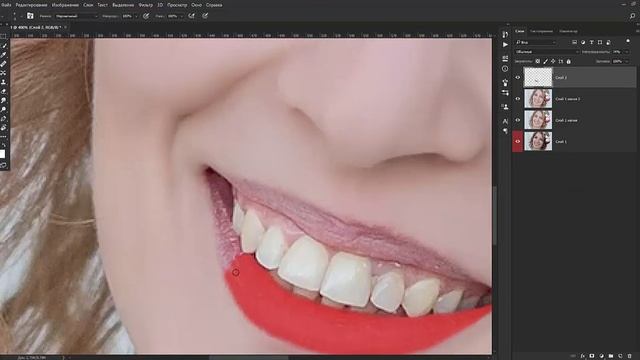The height and width of the screenshot is (360, 640).
Task: Hide the Слой 1 копия layer
Action: (x=518, y=120)
